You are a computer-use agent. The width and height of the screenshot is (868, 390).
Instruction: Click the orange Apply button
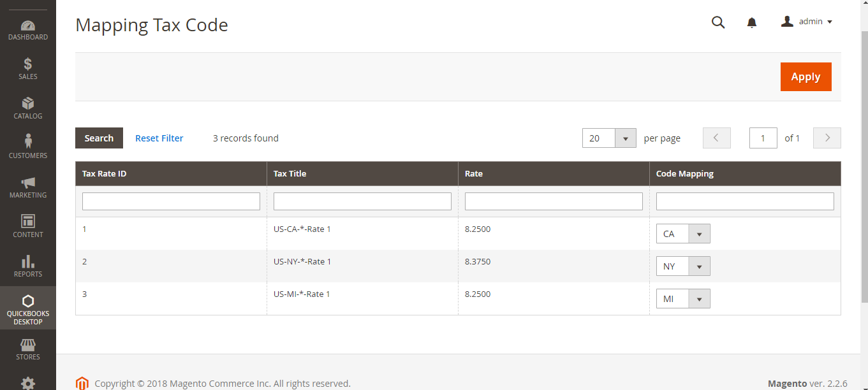(805, 76)
